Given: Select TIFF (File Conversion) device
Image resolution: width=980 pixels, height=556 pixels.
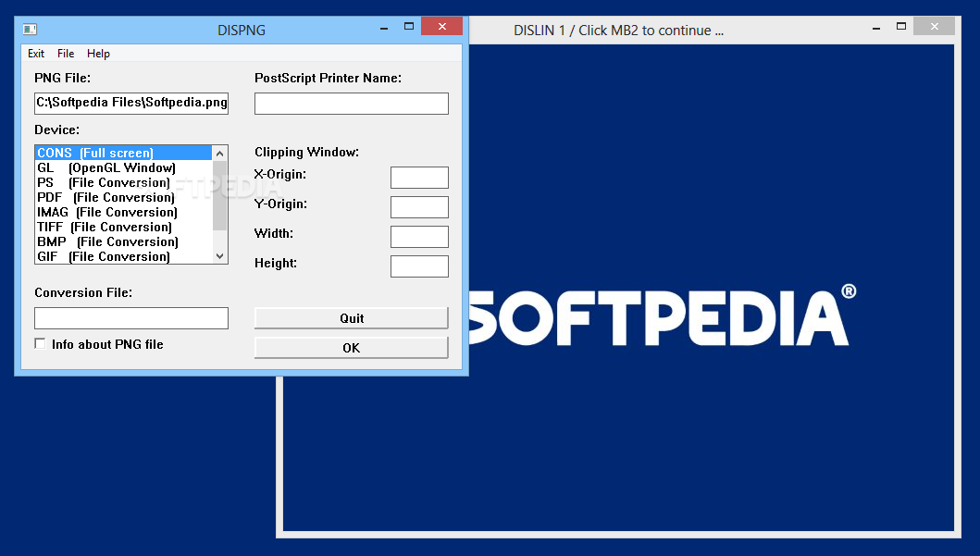Looking at the screenshot, I should click(x=124, y=228).
